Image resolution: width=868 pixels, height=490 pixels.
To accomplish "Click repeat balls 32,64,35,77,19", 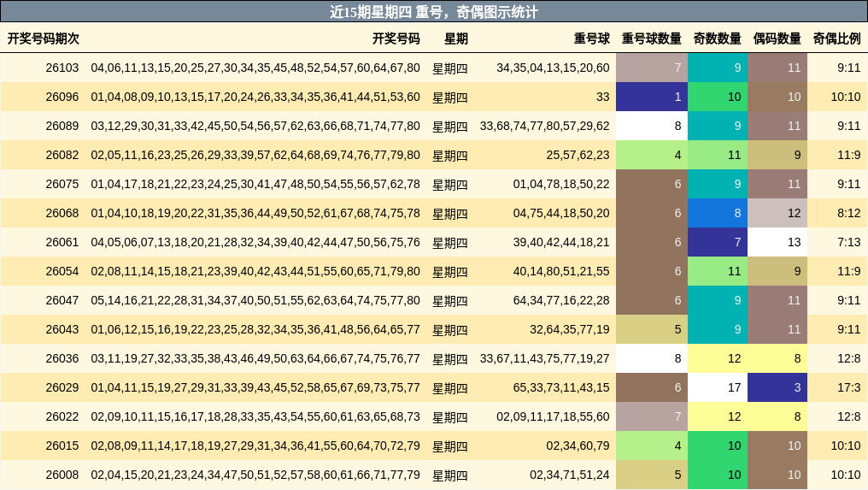I will pos(569,329).
